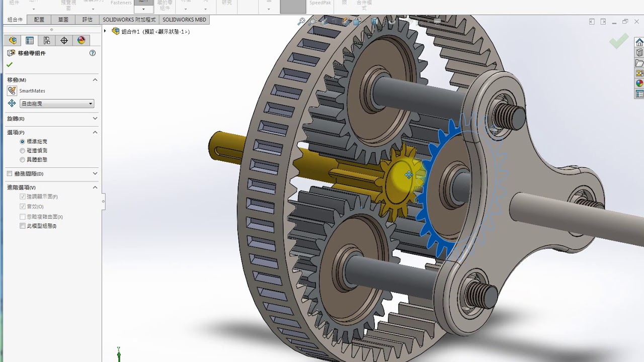644x362 pixels.
Task: Open the SOLIDWORKS Resources home icon
Action: click(639, 42)
